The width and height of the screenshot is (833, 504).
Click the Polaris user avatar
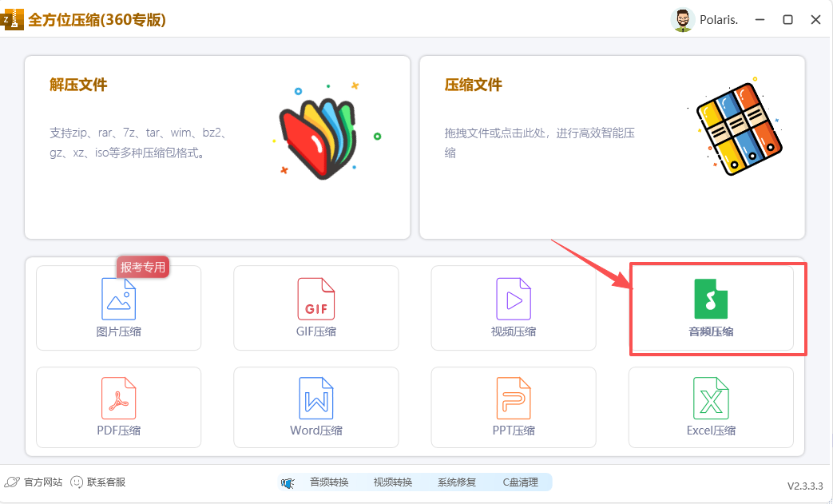682,20
